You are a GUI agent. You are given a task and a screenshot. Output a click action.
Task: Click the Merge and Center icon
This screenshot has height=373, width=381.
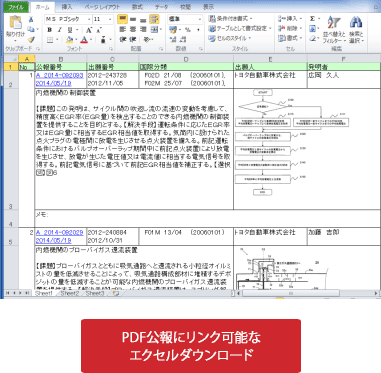(x=154, y=30)
